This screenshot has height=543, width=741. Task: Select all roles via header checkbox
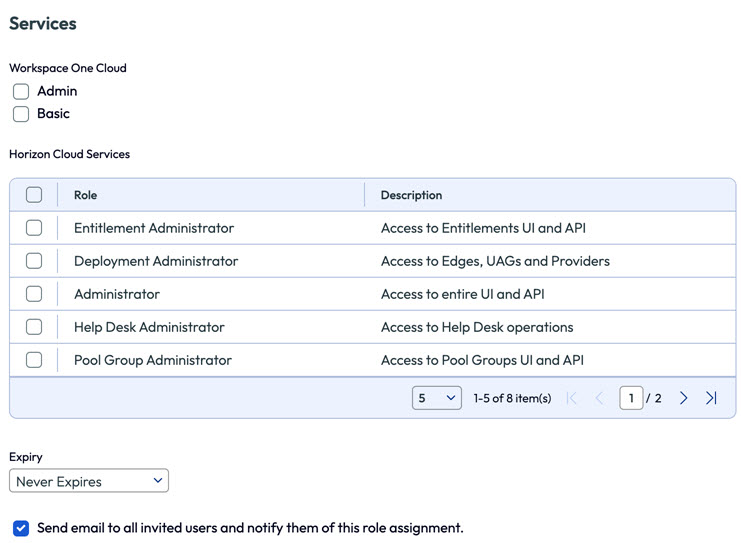tap(34, 195)
